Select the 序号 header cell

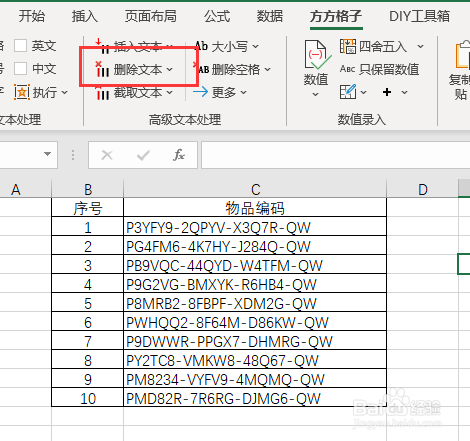(x=88, y=208)
